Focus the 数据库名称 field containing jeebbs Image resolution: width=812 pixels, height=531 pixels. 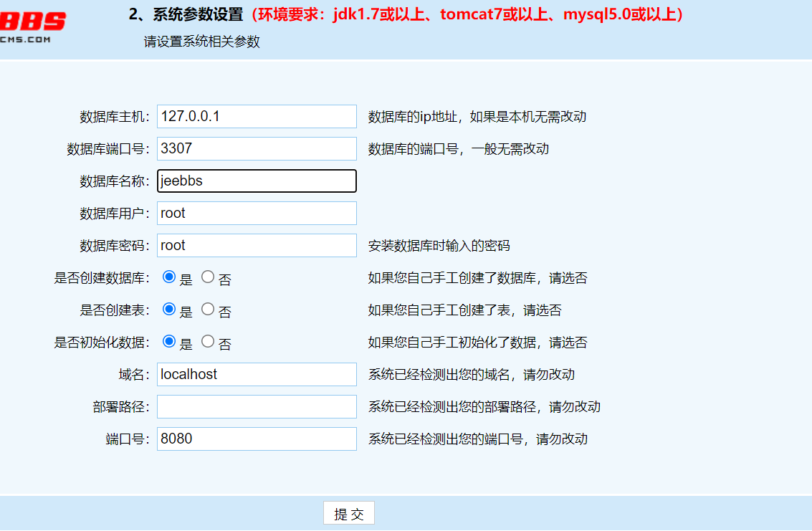(257, 181)
